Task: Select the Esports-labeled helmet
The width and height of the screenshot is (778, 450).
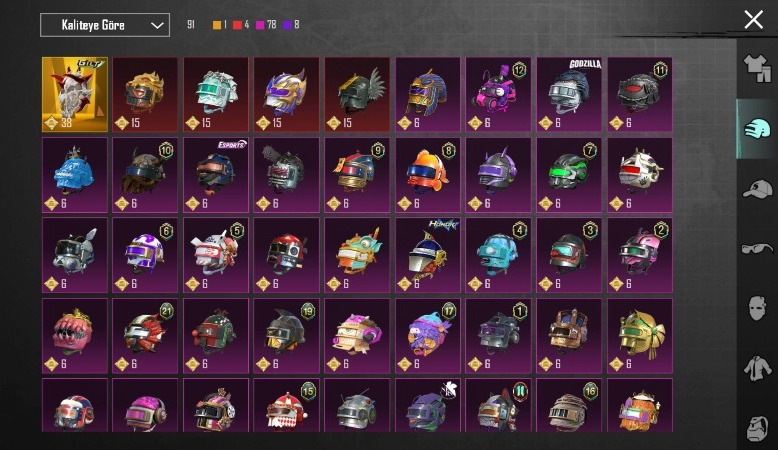Action: [216, 175]
